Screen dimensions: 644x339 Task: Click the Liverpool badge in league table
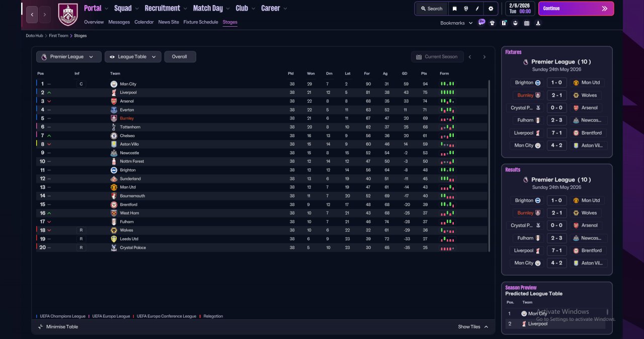click(x=114, y=93)
